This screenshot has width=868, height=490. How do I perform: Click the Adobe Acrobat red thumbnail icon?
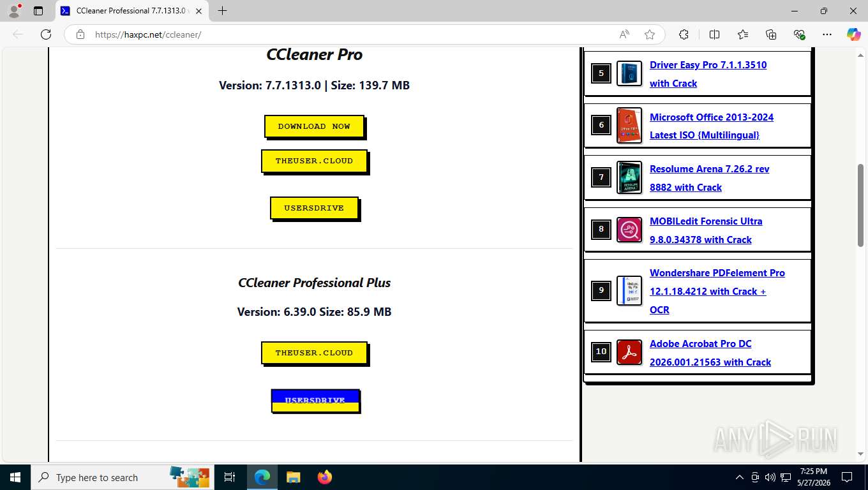click(629, 352)
